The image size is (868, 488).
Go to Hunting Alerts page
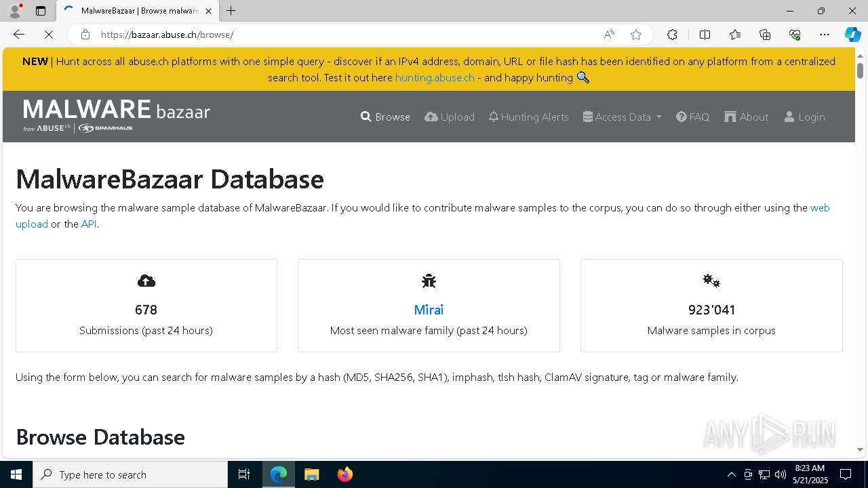point(528,117)
